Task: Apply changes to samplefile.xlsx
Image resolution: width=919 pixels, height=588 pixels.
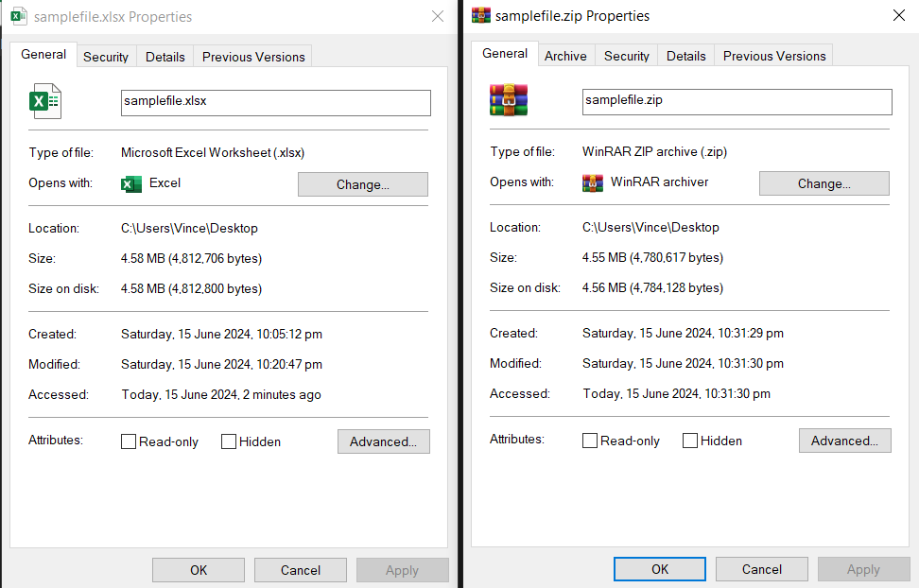Action: click(x=402, y=570)
